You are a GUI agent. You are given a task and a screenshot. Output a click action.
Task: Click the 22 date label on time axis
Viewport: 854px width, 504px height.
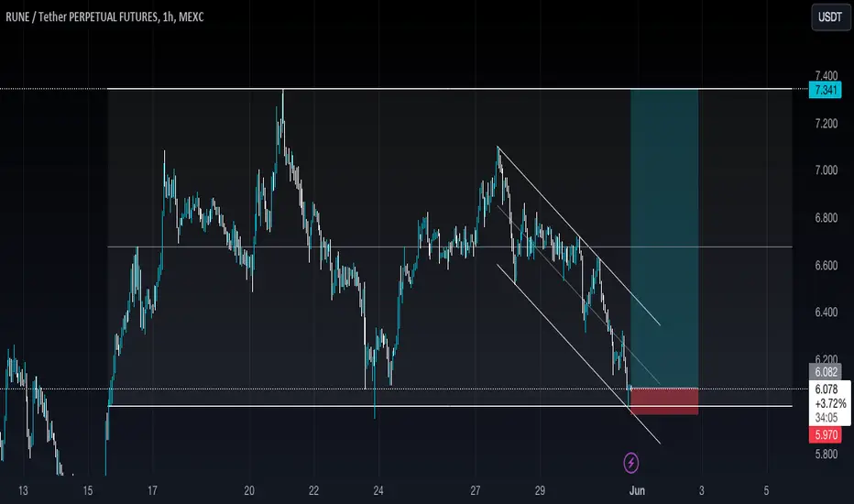(x=313, y=490)
